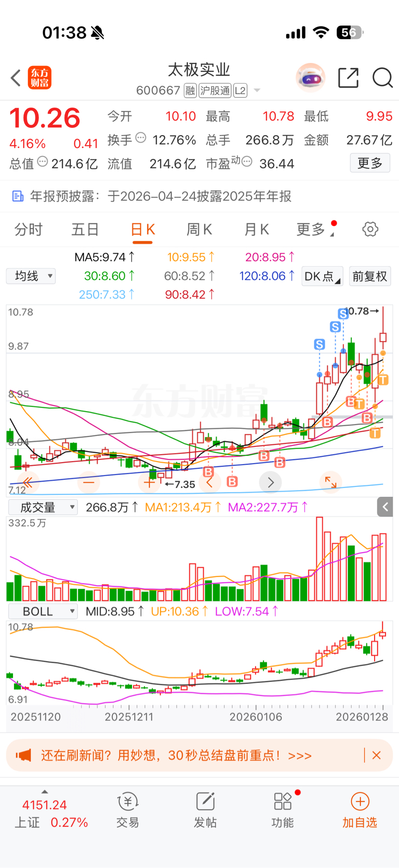Screen dimensions: 399x868
Task: Tap 太极实业 stock name title
Action: [x=199, y=70]
